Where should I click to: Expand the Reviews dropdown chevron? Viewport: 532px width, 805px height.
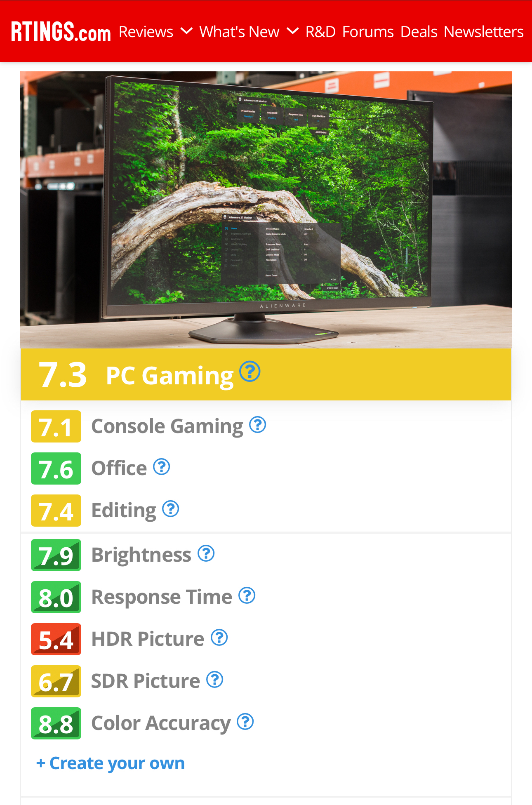pos(186,31)
